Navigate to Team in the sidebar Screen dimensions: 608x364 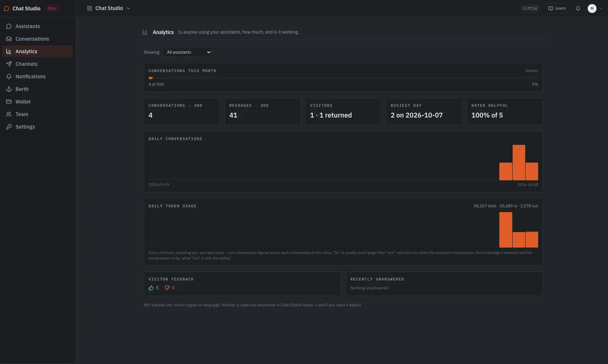point(38,114)
